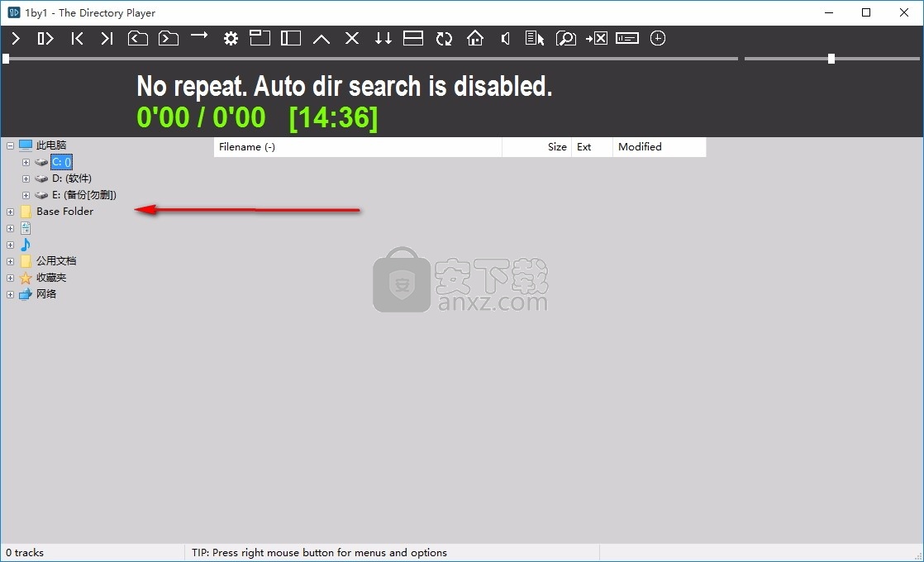Open the magnifier find-file icon

565,38
